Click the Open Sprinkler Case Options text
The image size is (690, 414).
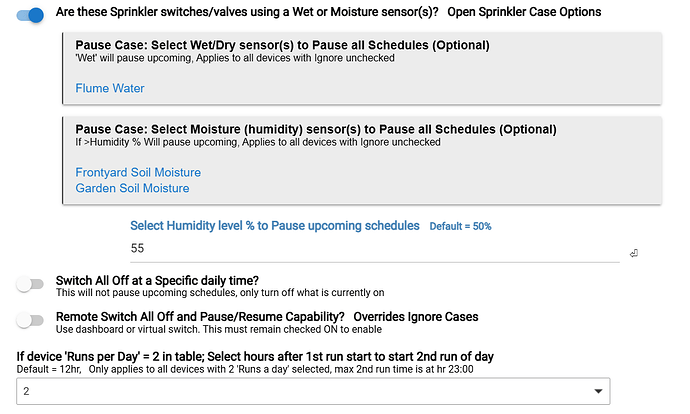[x=524, y=12]
